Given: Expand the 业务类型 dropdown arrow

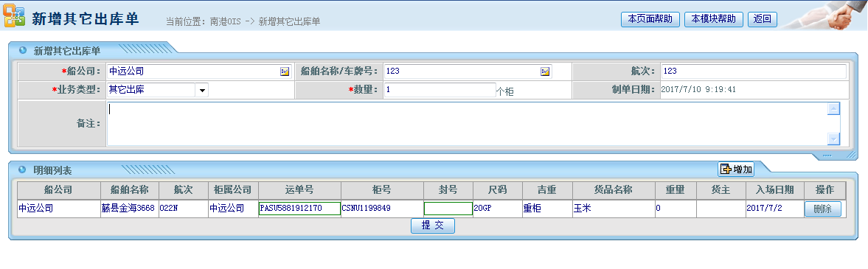Looking at the screenshot, I should point(202,90).
